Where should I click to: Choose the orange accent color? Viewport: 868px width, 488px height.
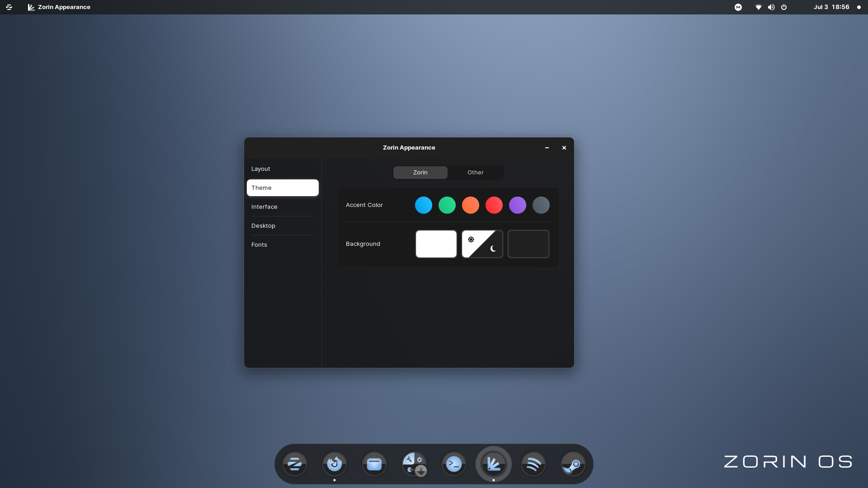471,205
